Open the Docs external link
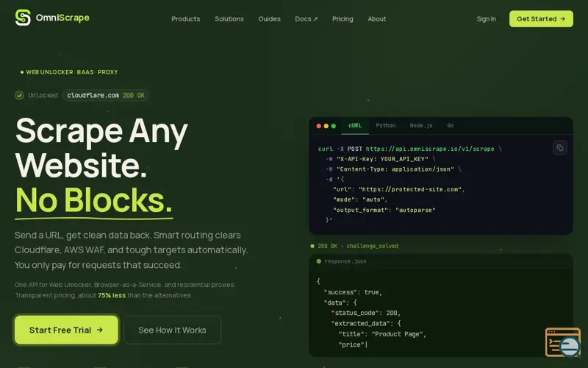The width and height of the screenshot is (588, 368). click(306, 19)
